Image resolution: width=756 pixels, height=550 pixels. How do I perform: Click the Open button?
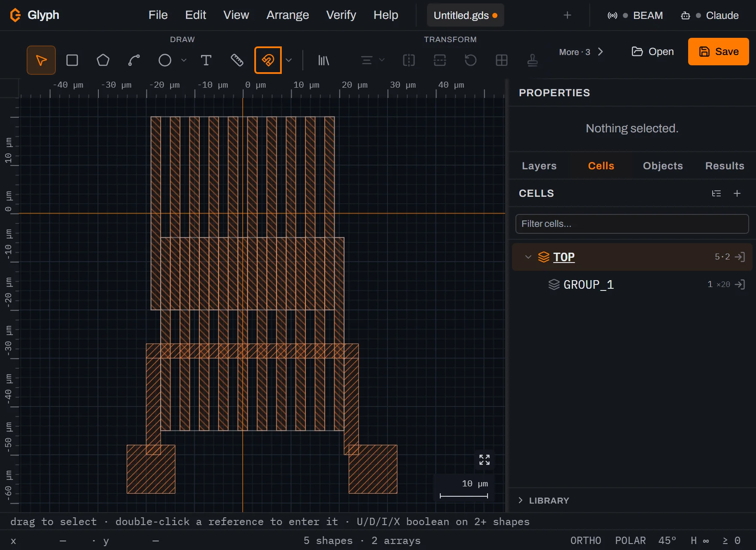pos(652,52)
